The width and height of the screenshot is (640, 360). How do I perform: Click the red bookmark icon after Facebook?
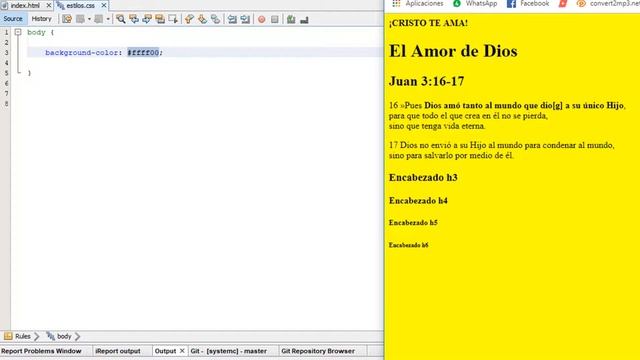tap(563, 4)
